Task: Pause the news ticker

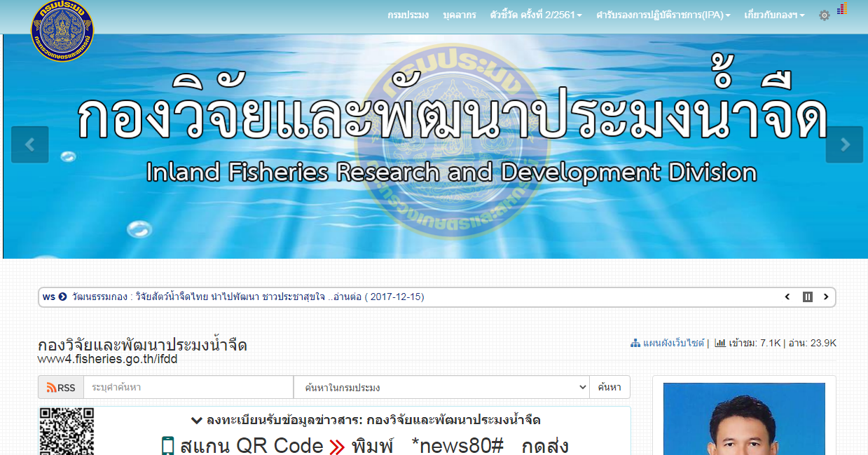Action: click(807, 297)
